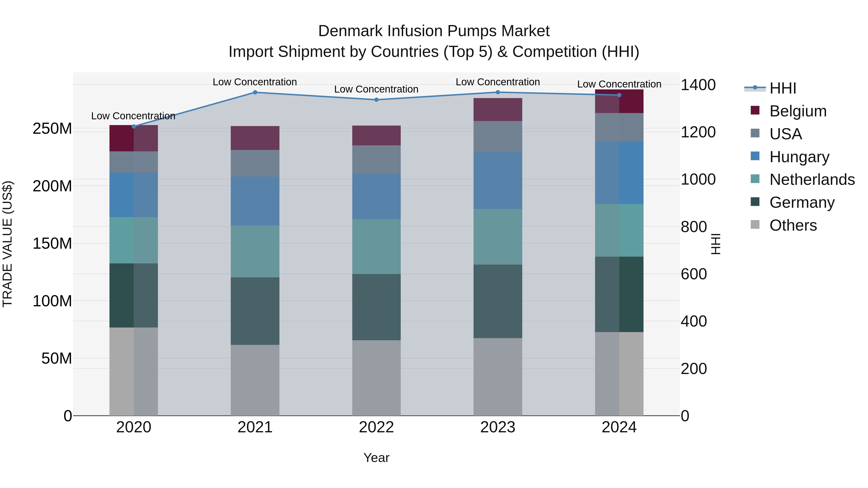Click the 800 tick on the HHI axis
Viewport: 868px width, 488px height.
694,227
